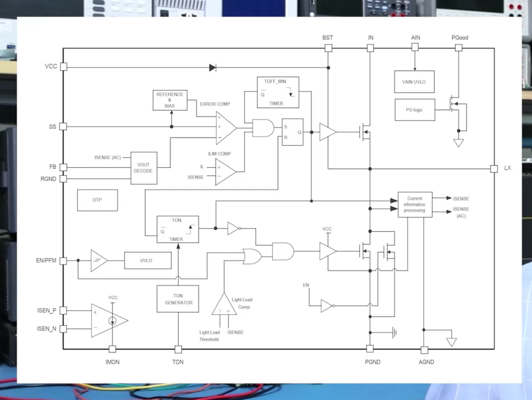The image size is (532, 400).
Task: Select ISENSE (AC) label beside VOUT DECODE
Action: 107,157
